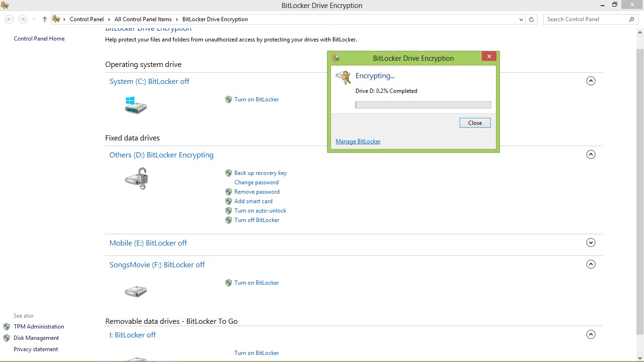644x362 pixels.
Task: Click the shield icon beside Remove password
Action: 229,192
